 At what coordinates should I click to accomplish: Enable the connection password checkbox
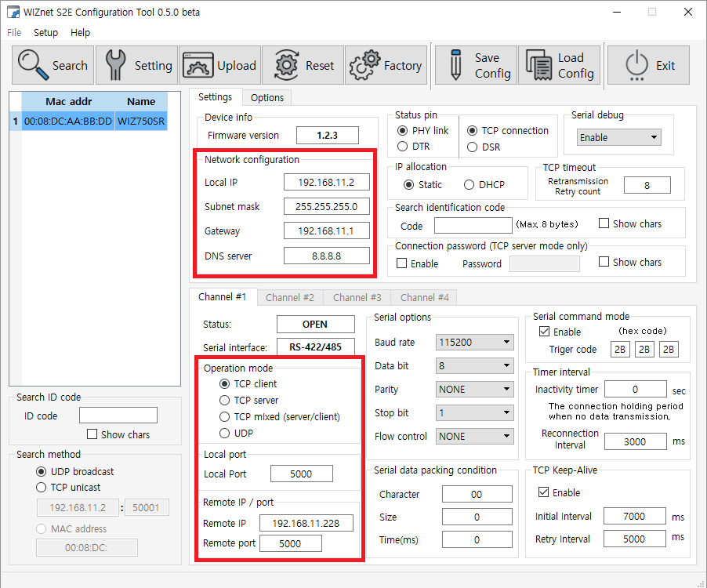pyautogui.click(x=401, y=263)
